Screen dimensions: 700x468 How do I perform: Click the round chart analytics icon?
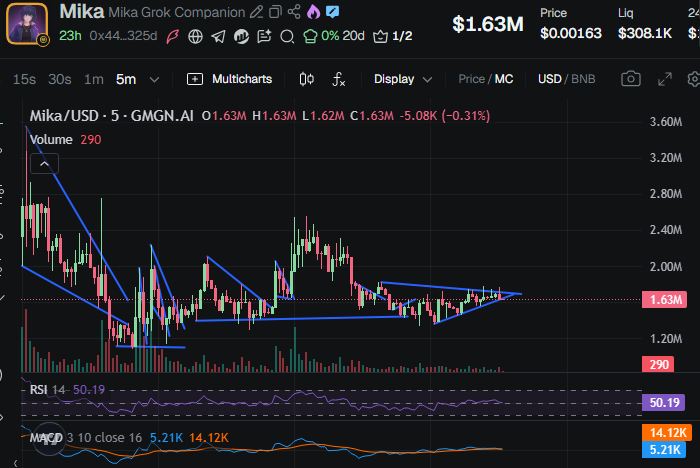coord(242,36)
